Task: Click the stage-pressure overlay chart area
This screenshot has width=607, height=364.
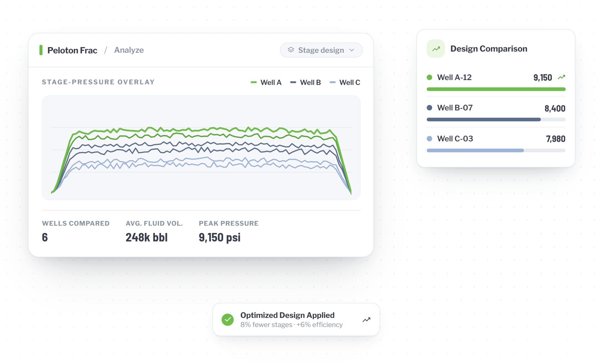Action: pyautogui.click(x=201, y=148)
